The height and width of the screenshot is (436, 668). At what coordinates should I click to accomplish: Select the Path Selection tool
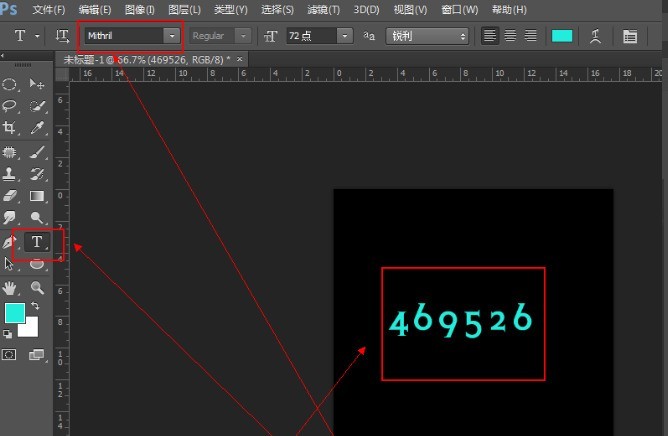[x=9, y=264]
